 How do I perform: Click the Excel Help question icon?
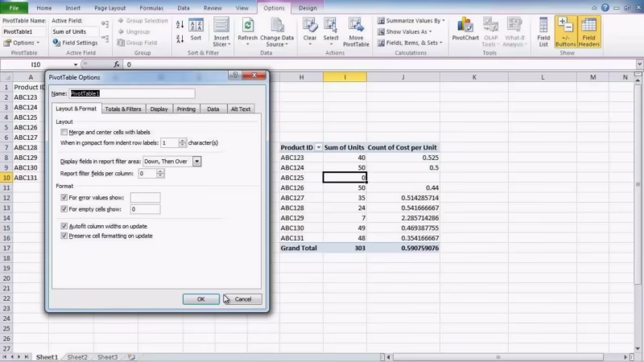pos(605,8)
